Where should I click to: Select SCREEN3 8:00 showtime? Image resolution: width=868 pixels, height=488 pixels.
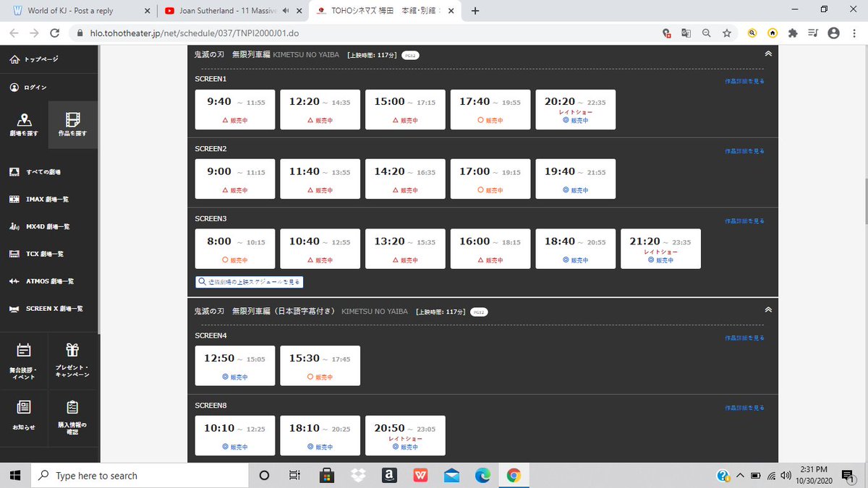235,249
